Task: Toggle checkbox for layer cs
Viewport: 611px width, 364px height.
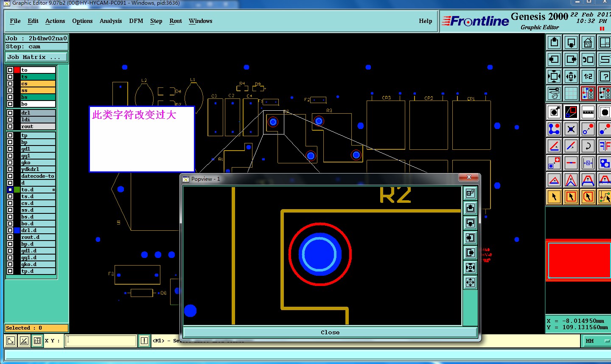Action: tap(10, 84)
